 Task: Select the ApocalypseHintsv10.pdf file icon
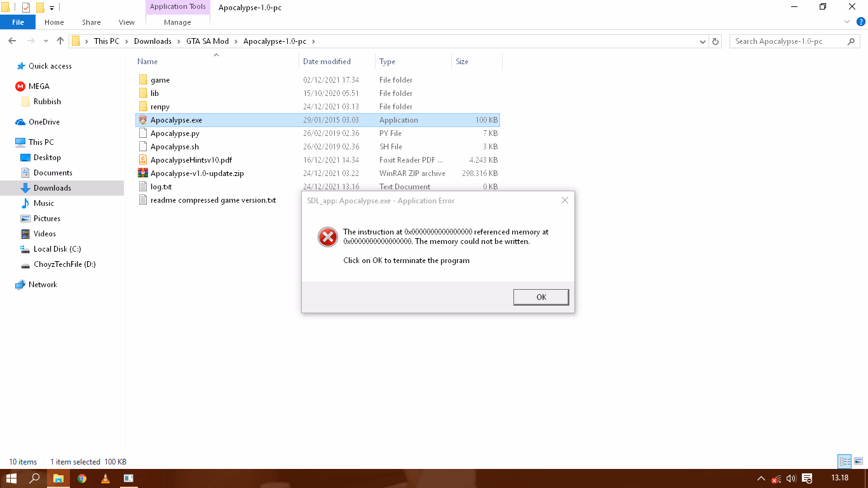(143, 160)
